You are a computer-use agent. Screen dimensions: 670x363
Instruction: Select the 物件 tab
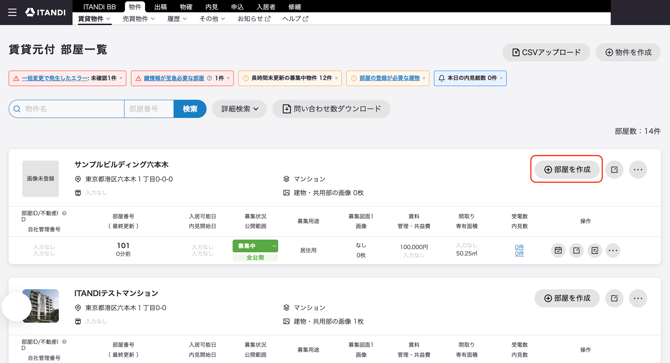135,7
